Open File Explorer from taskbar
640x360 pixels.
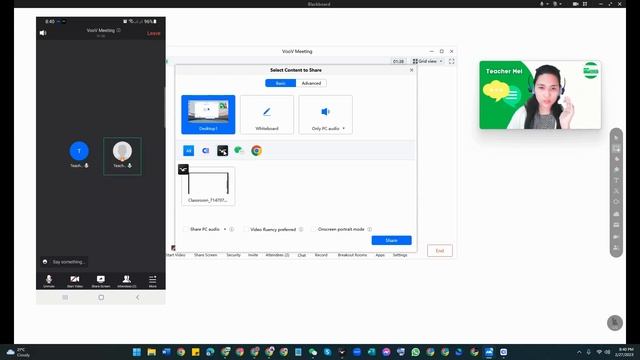coord(151,352)
